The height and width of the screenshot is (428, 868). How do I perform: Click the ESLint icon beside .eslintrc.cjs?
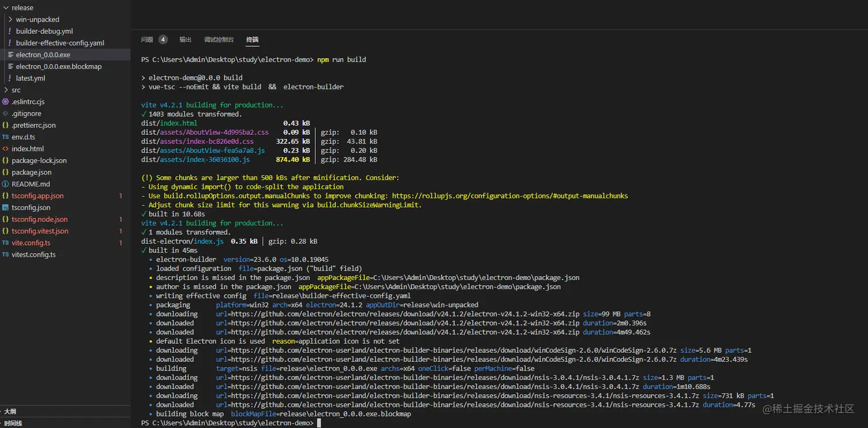coord(6,102)
